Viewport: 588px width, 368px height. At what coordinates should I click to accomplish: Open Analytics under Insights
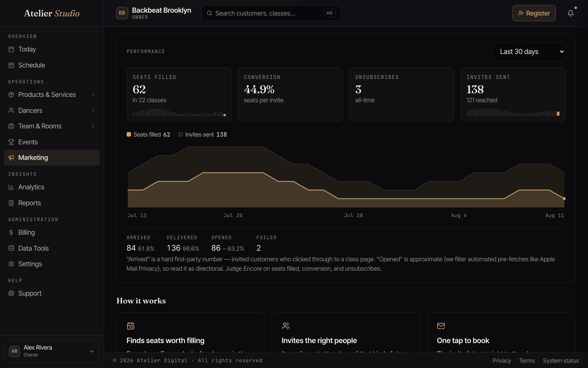(52, 187)
